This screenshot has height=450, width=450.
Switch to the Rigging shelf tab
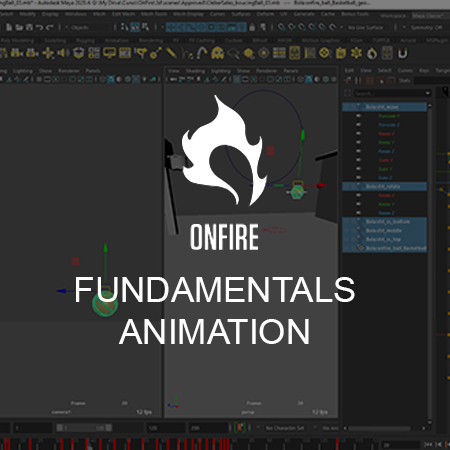coord(85,40)
